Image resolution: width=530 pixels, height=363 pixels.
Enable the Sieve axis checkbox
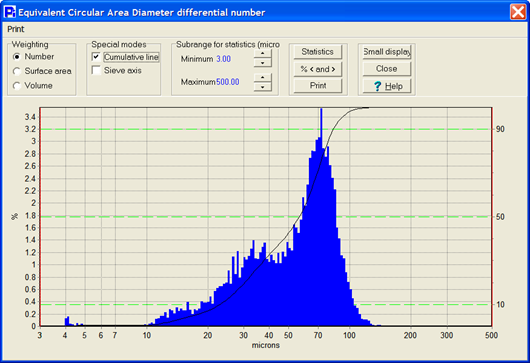(96, 70)
